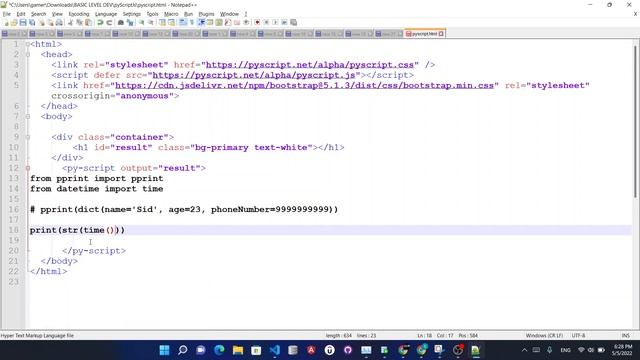Click the Copy toolbar icon

click(79, 22)
